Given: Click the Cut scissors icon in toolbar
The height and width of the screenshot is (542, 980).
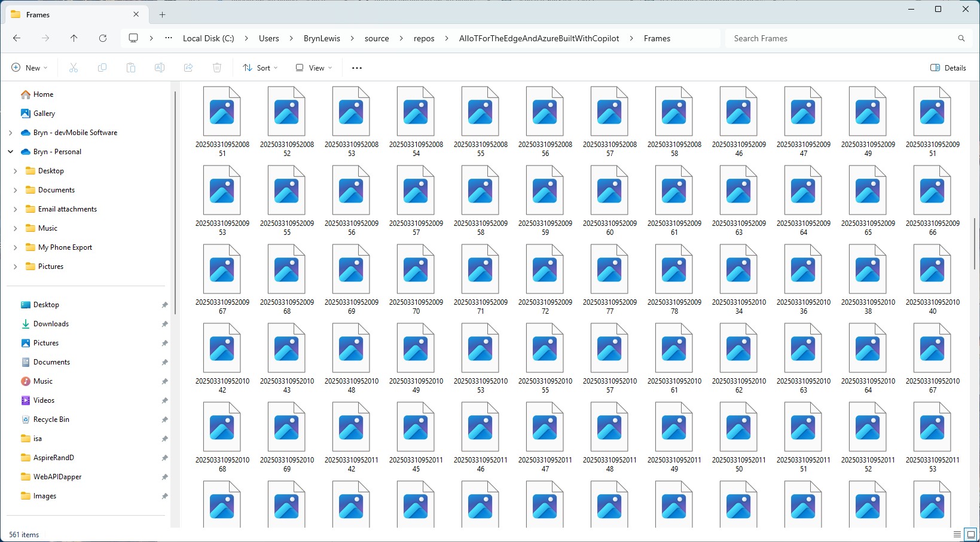Looking at the screenshot, I should 74,68.
